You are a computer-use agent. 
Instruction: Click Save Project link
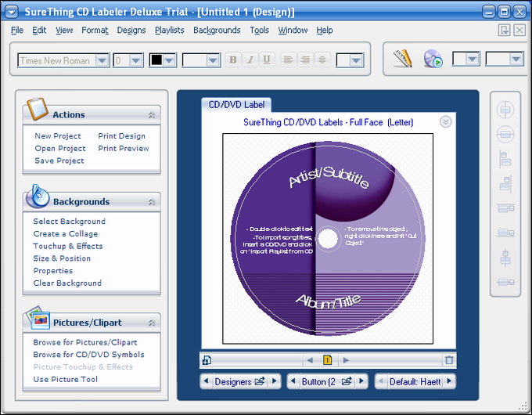tap(59, 161)
